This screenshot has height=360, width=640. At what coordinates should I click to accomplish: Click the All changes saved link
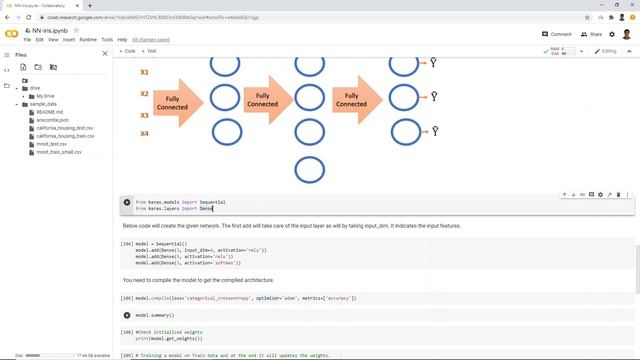(151, 40)
